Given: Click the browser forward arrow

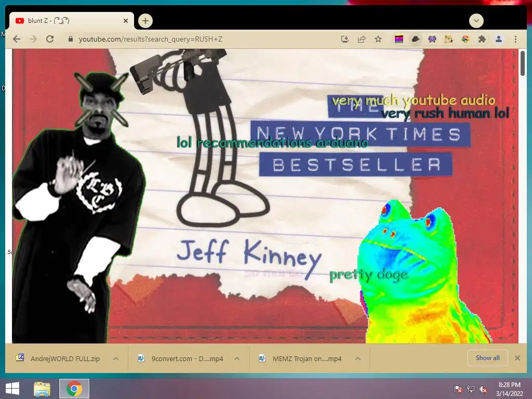Looking at the screenshot, I should pyautogui.click(x=33, y=39).
